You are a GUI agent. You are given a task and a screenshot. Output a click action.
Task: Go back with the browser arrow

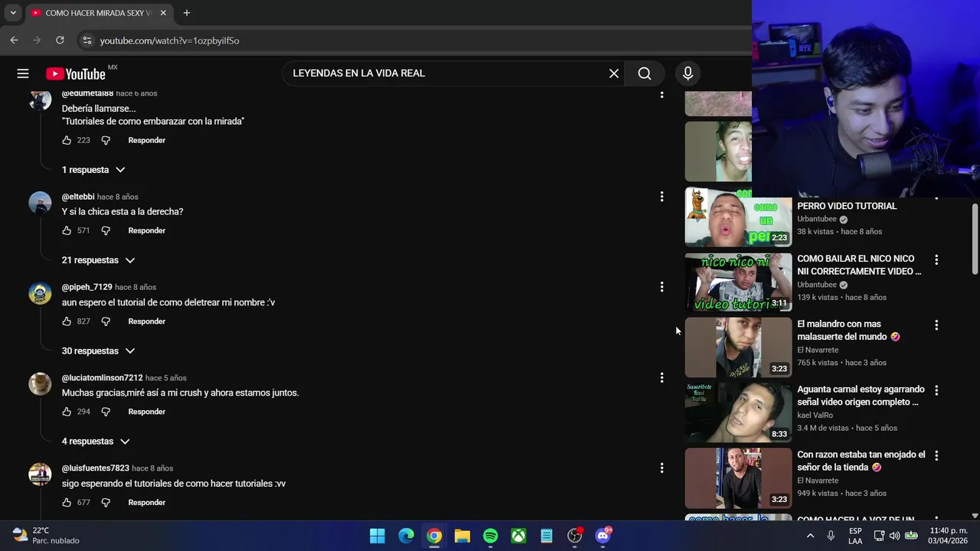point(14,41)
